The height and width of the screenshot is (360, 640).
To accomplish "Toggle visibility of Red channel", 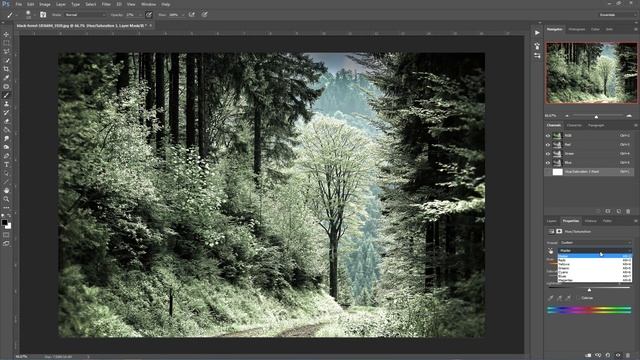I will (x=548, y=144).
